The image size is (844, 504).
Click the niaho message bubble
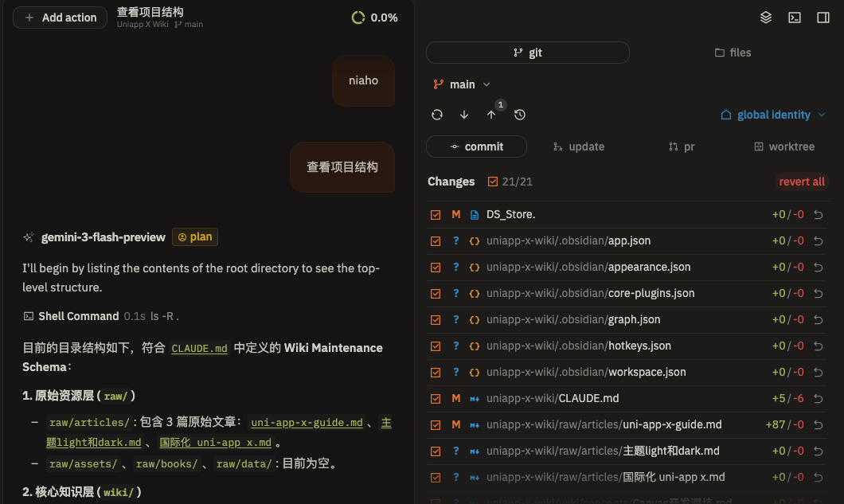[363, 80]
